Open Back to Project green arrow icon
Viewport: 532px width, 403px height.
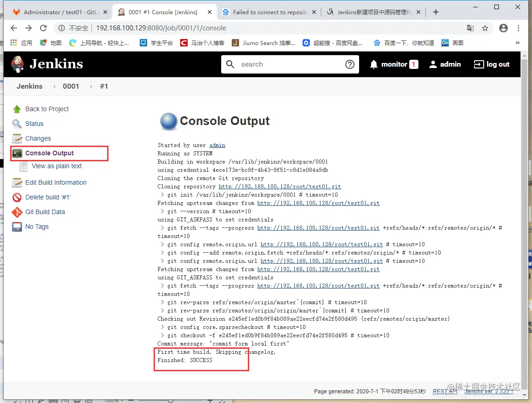pos(17,109)
